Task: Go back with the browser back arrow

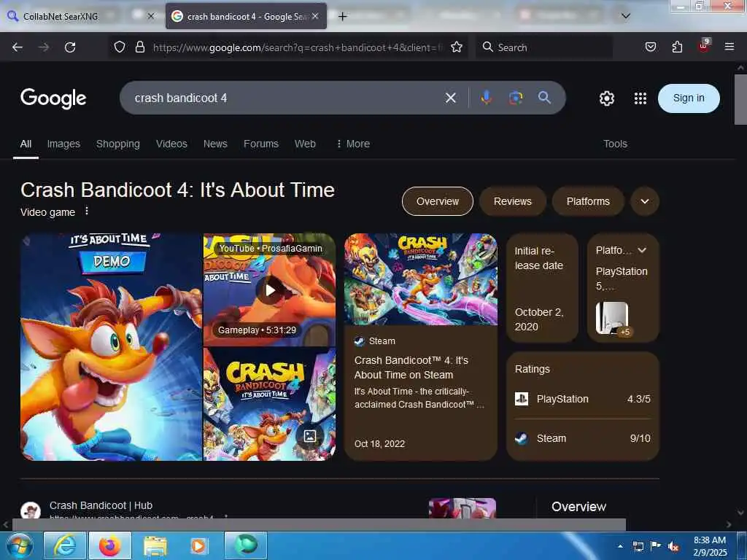Action: [18, 47]
